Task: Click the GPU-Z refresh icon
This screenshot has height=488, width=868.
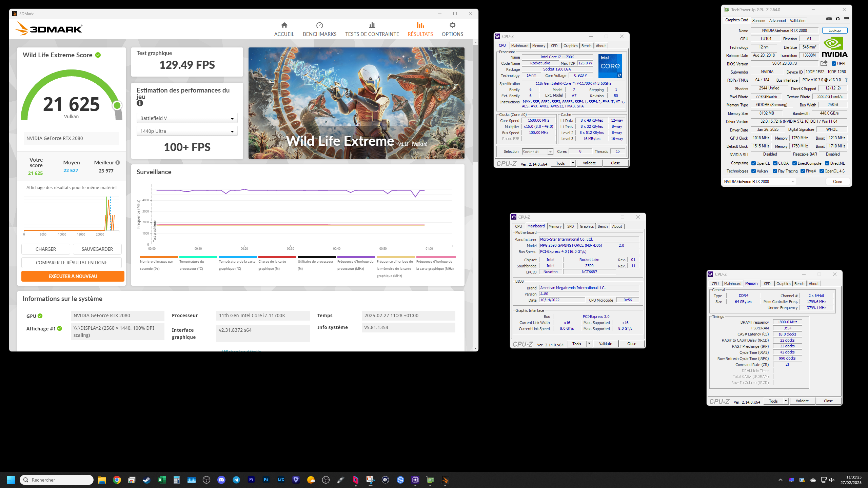Action: (837, 19)
